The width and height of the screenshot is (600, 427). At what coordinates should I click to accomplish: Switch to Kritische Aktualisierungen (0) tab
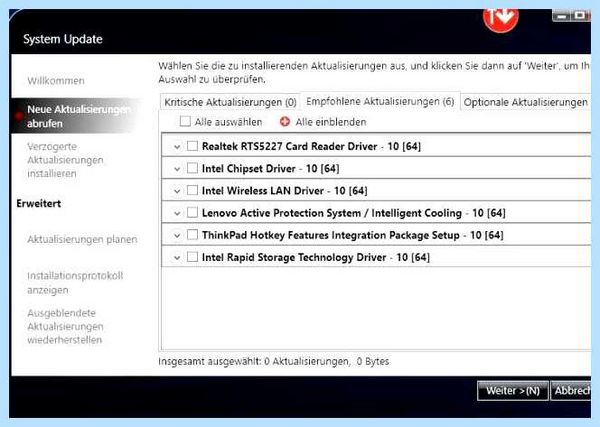point(230,102)
